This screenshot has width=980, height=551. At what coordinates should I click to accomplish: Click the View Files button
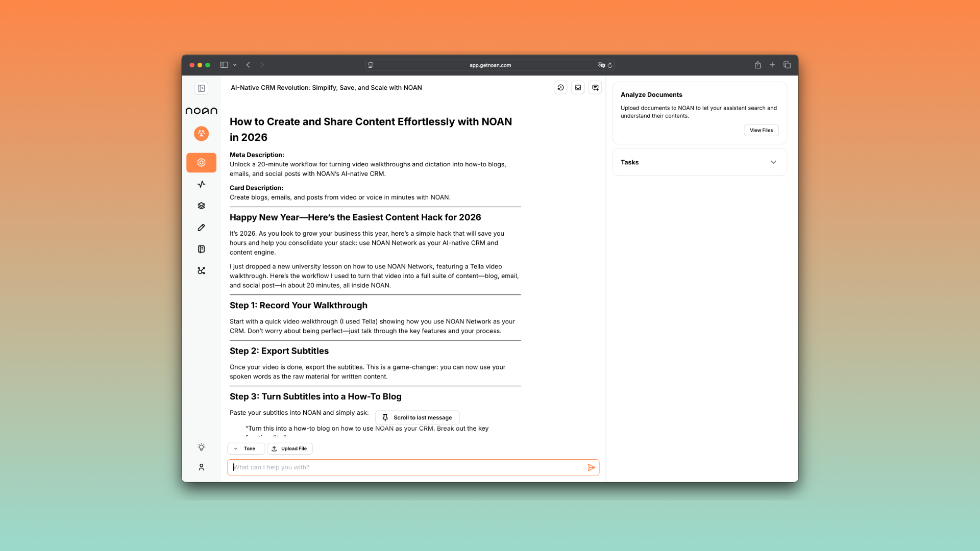[761, 130]
